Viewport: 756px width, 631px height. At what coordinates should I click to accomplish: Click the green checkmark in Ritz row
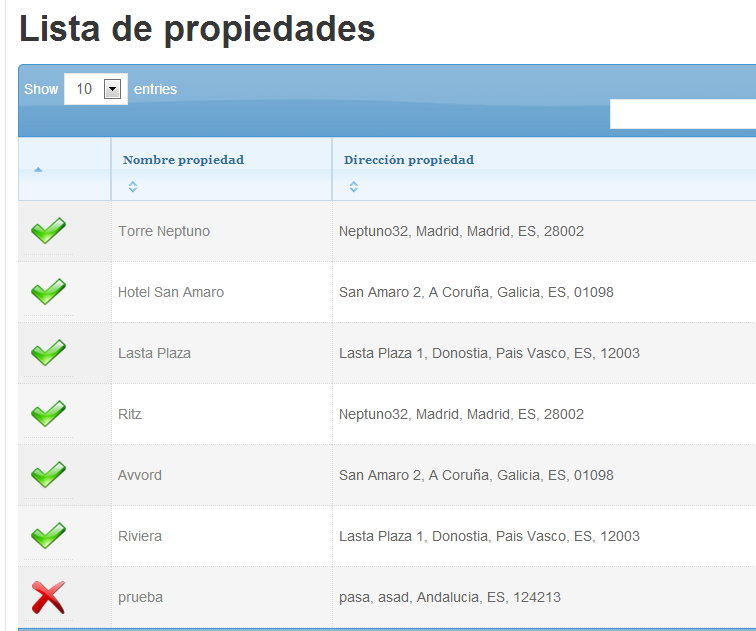48,414
